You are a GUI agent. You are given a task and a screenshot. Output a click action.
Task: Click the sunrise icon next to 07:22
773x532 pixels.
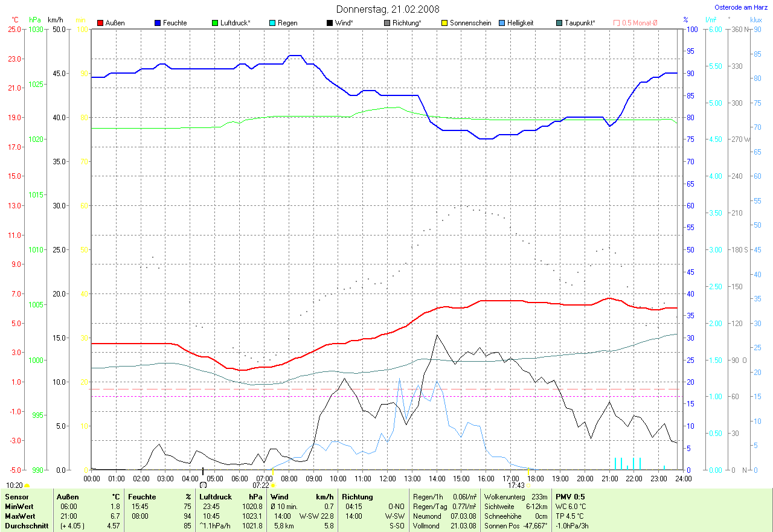tap(274, 485)
